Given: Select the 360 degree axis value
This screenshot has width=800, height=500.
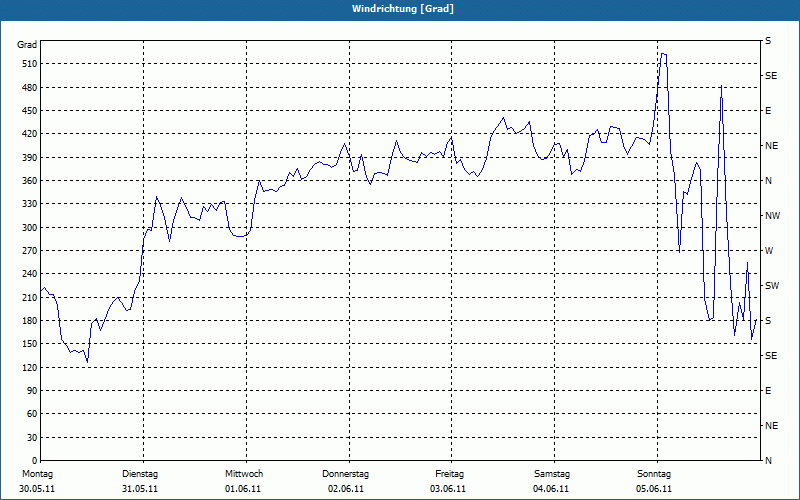Looking at the screenshot, I should tap(29, 181).
